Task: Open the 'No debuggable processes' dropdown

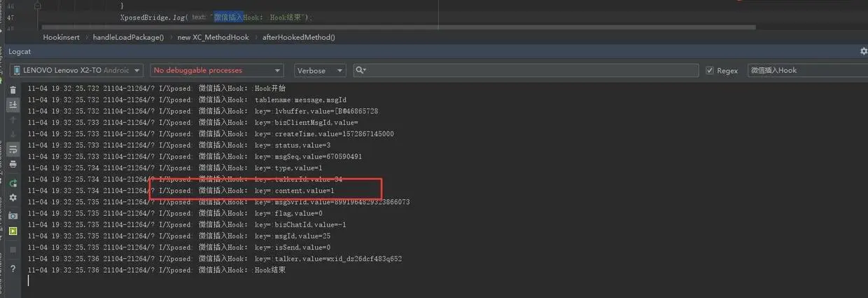Action: pyautogui.click(x=217, y=70)
